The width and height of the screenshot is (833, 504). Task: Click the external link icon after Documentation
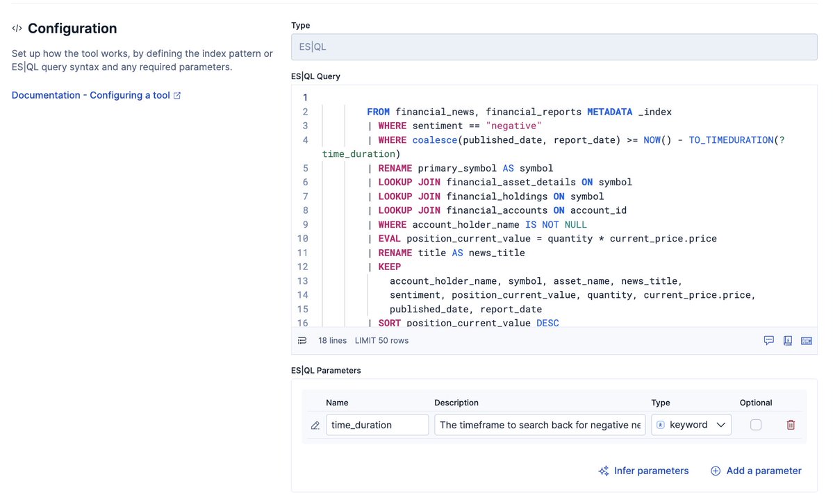177,96
